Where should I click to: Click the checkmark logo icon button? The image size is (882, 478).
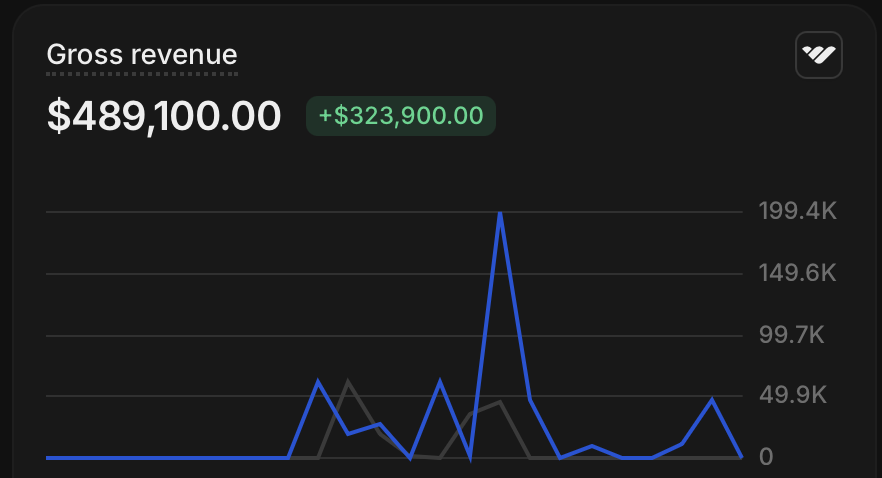click(x=818, y=55)
